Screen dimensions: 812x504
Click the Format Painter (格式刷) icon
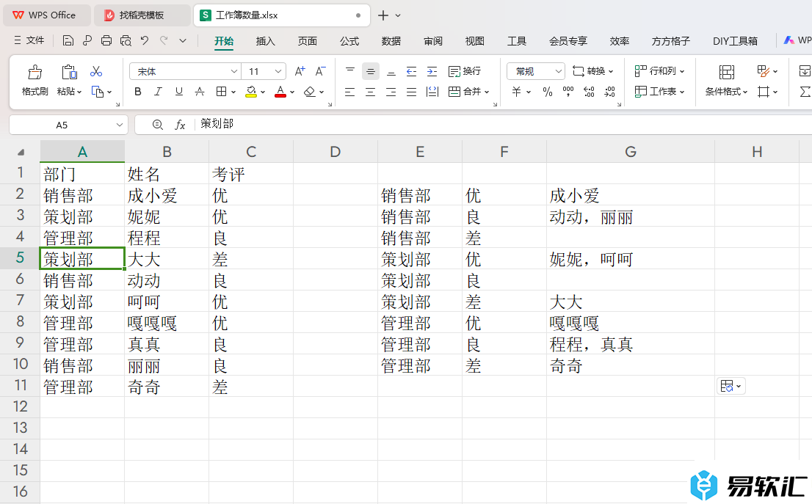click(x=35, y=72)
